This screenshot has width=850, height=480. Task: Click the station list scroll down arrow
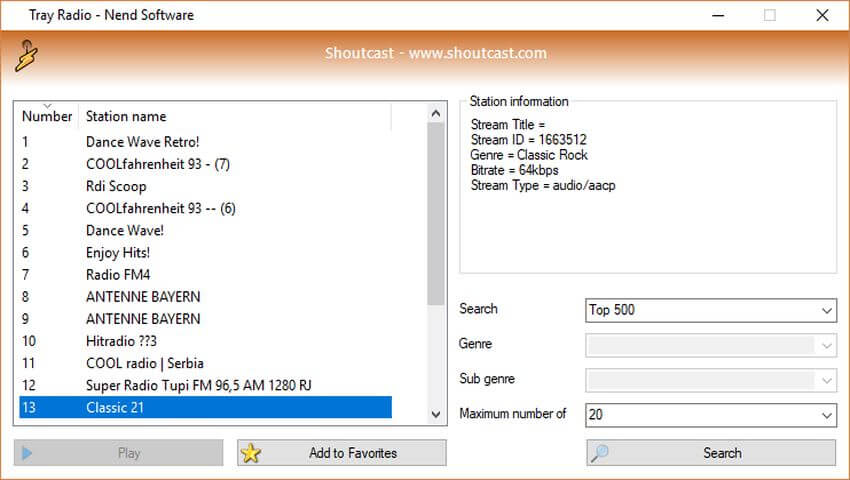pos(435,414)
